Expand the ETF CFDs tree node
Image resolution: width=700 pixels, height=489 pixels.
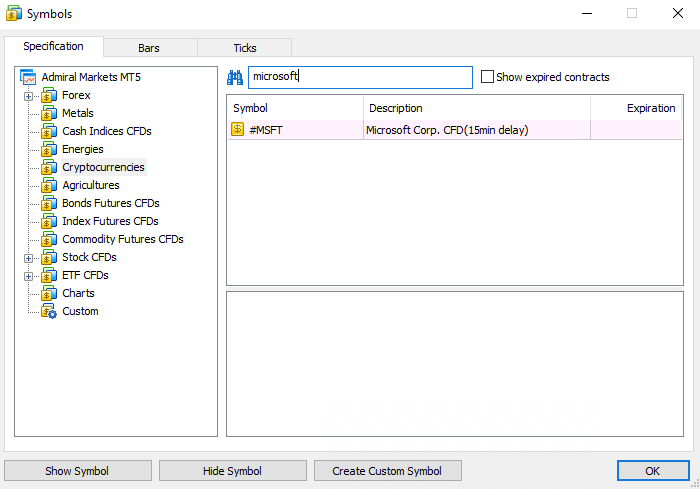click(x=29, y=276)
